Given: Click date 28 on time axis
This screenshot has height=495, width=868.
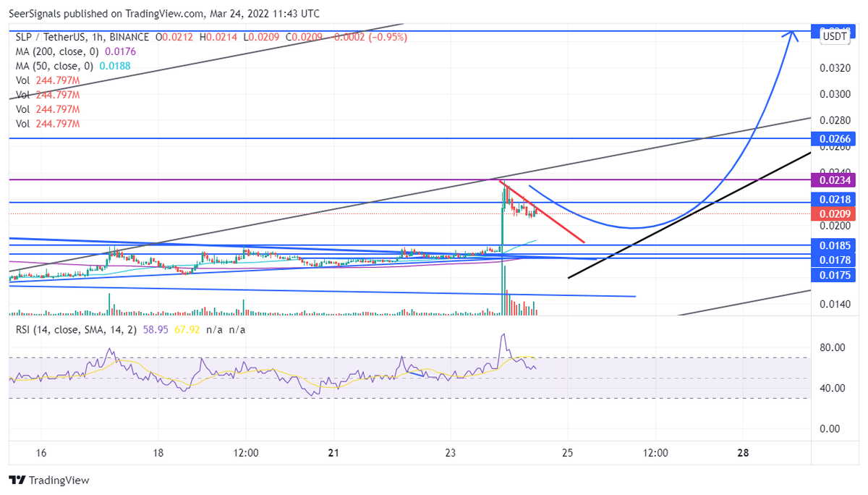Looking at the screenshot, I should coord(743,453).
